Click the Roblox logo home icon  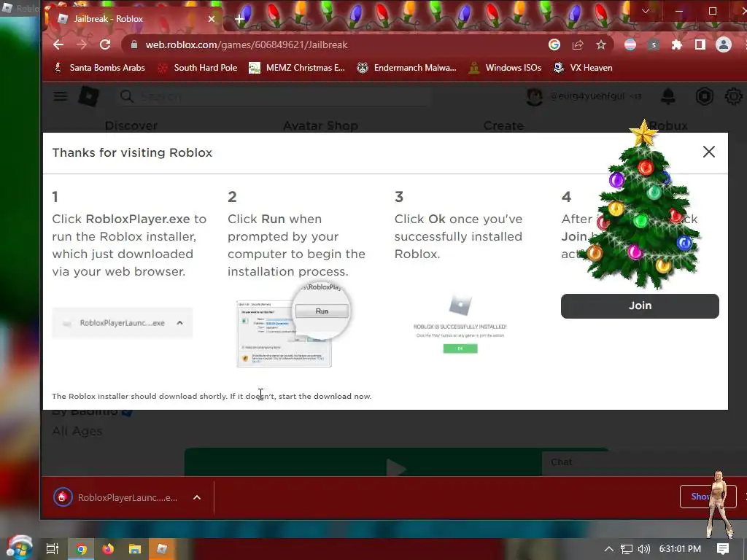pyautogui.click(x=88, y=97)
